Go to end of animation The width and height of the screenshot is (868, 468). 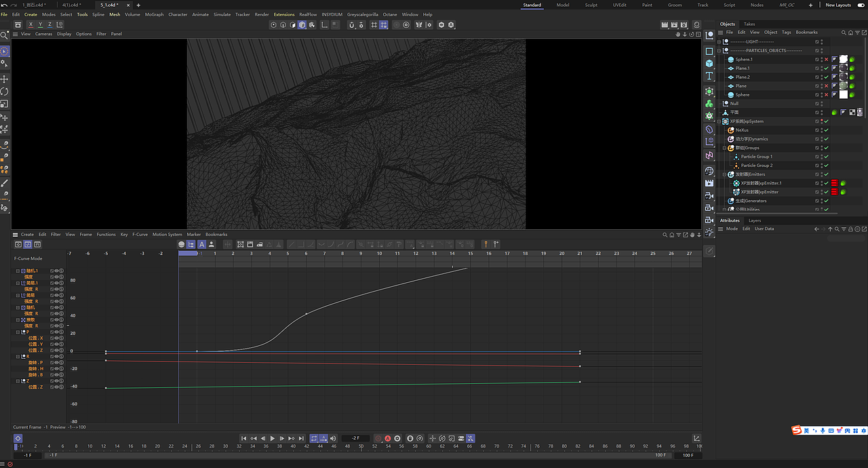click(x=301, y=439)
